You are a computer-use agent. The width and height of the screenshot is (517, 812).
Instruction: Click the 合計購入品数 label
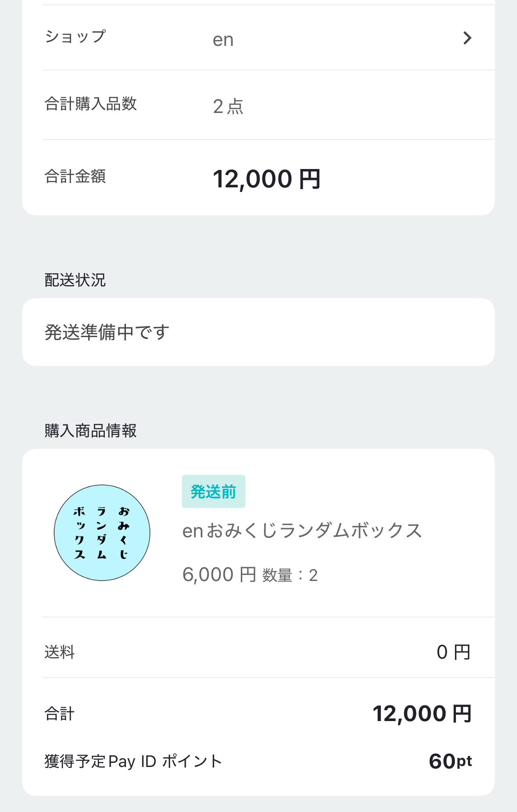[91, 104]
